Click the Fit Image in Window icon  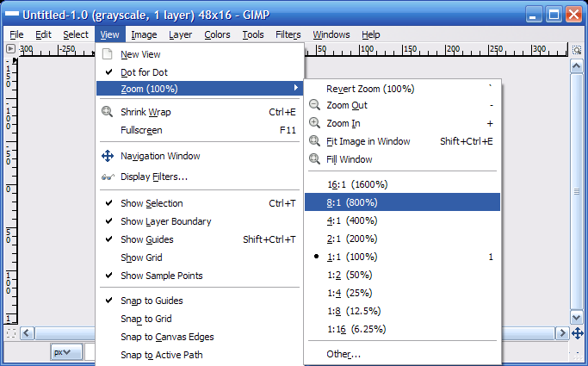tap(314, 141)
